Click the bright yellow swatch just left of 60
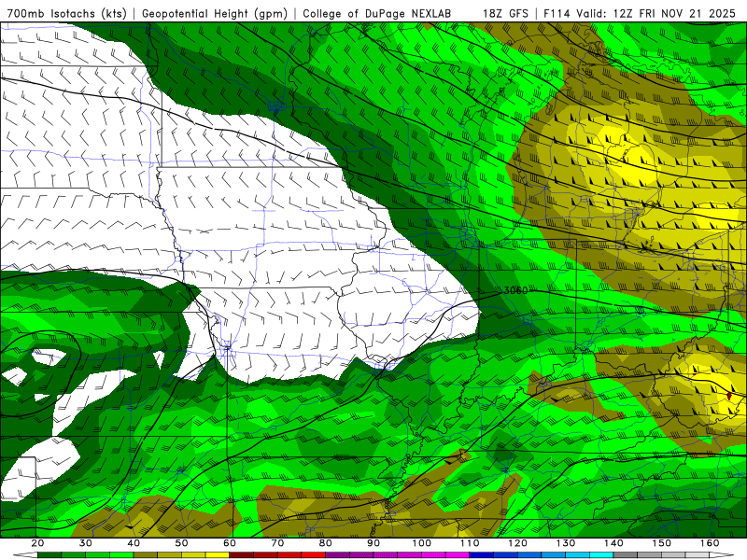This screenshot has height=560, width=747. pos(218,555)
